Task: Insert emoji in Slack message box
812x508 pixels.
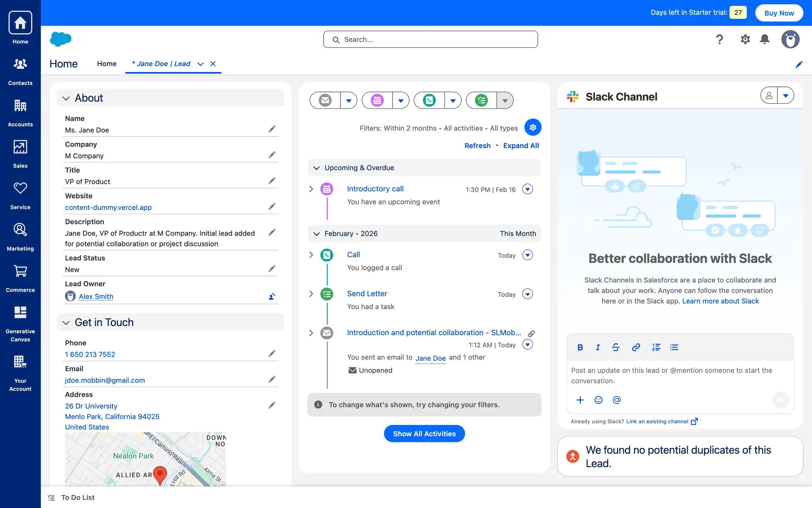Action: pos(598,400)
